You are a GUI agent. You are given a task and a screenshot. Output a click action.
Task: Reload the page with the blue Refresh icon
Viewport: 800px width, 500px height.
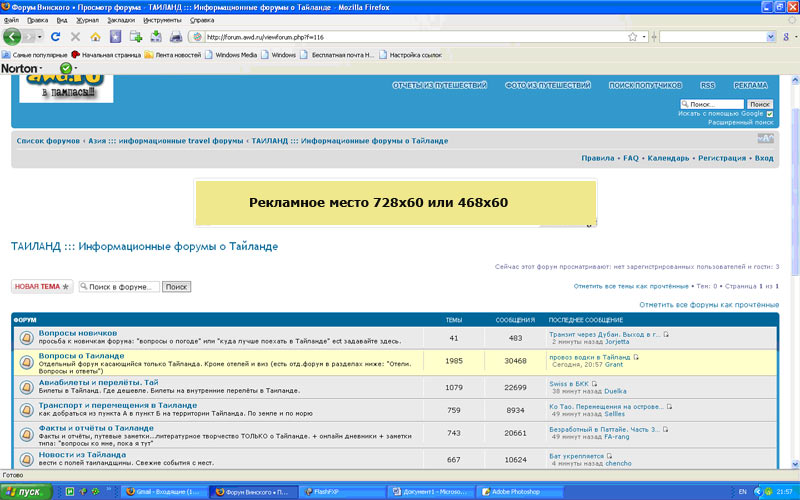(x=56, y=37)
